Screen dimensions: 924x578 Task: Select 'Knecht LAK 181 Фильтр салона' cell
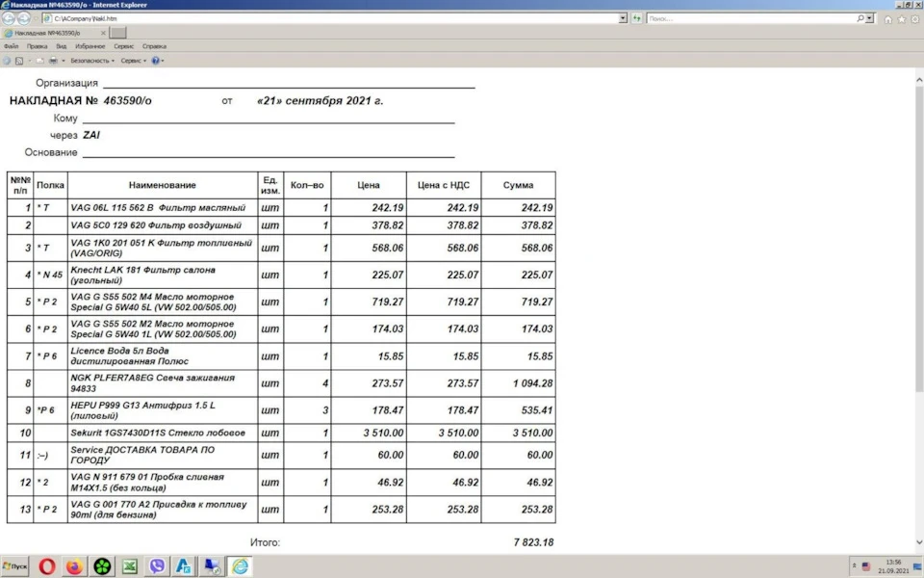(x=162, y=275)
